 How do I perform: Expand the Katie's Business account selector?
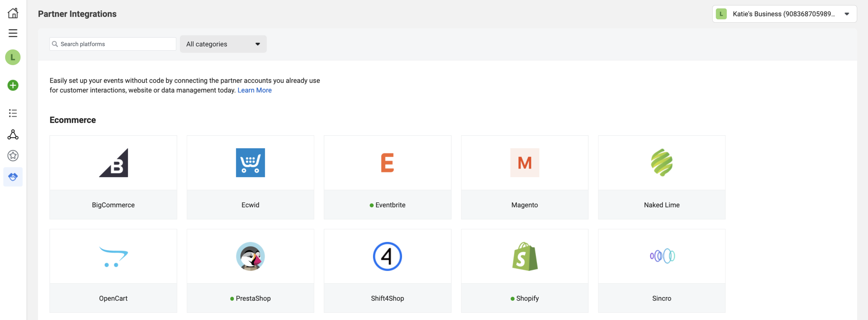pos(784,14)
